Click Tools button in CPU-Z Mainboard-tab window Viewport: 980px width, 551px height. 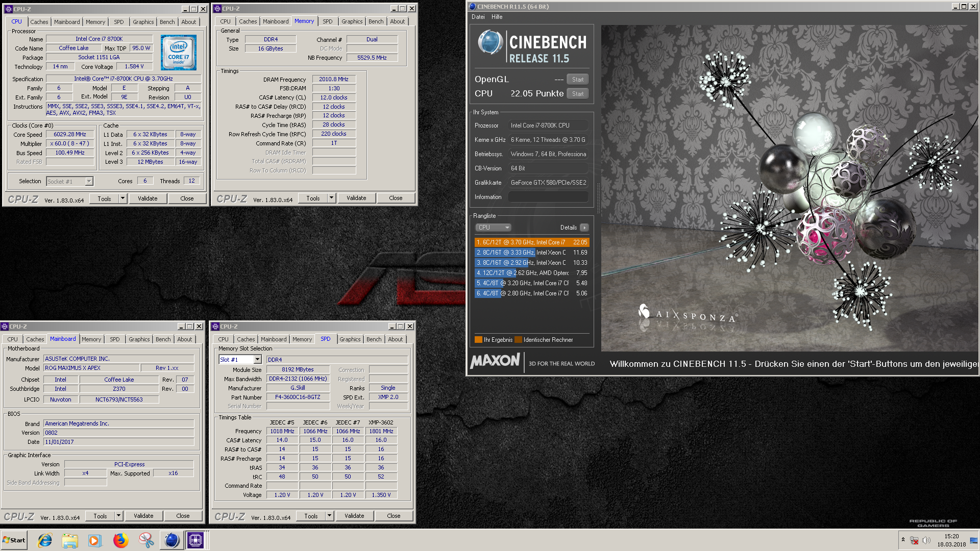tap(100, 516)
